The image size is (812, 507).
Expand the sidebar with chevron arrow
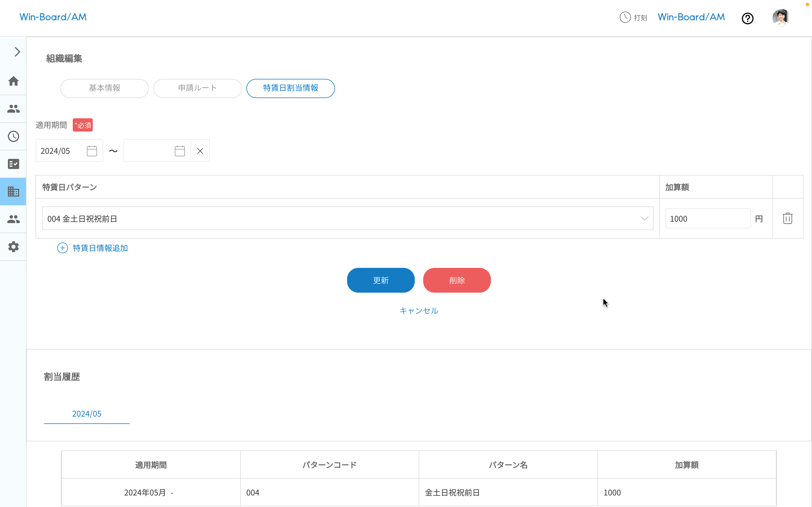point(17,52)
